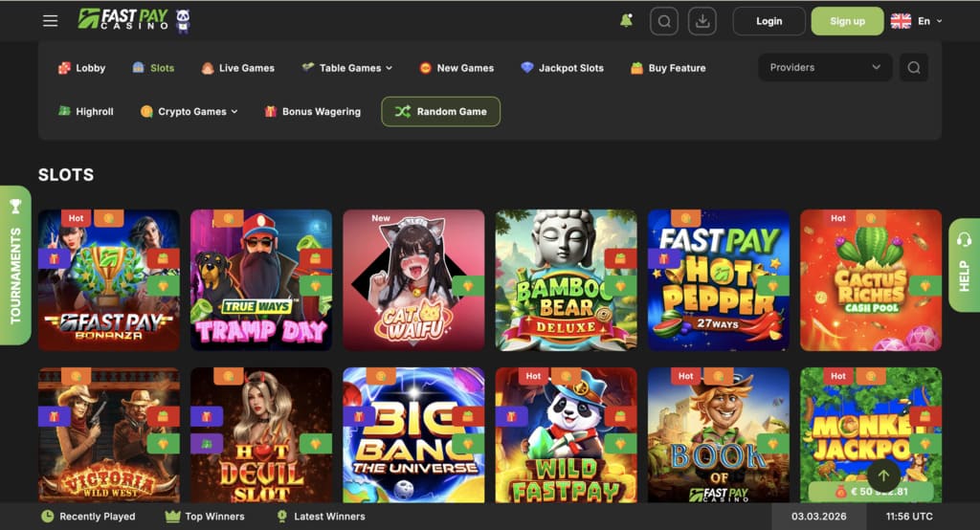Open the Fast Pay Bonanza game
This screenshot has height=530, width=980.
pos(109,280)
